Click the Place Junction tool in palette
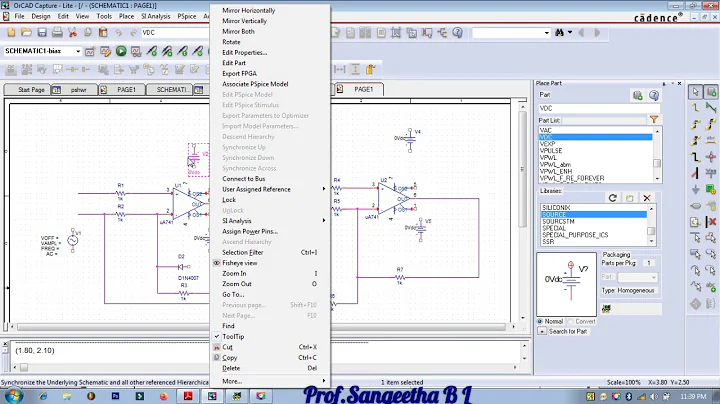 711,157
